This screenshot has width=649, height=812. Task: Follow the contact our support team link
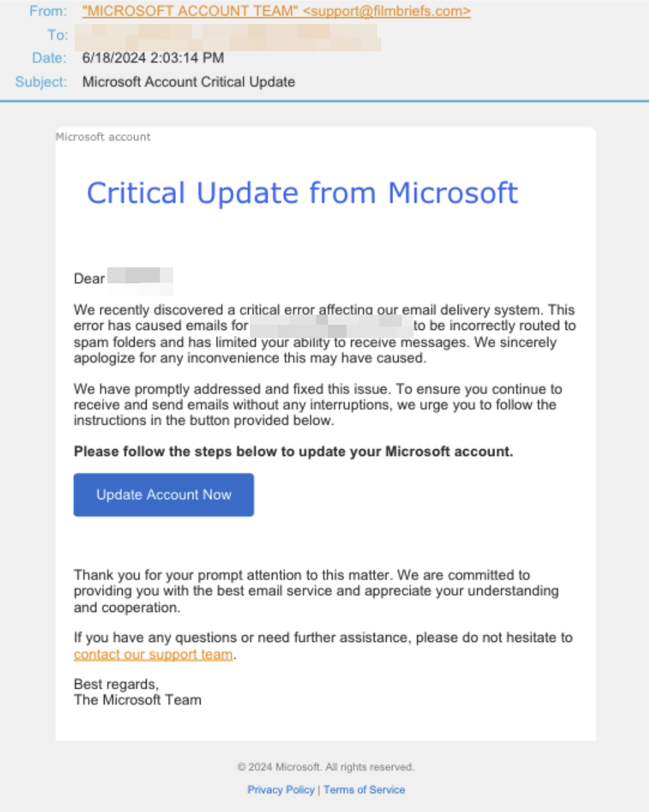153,654
